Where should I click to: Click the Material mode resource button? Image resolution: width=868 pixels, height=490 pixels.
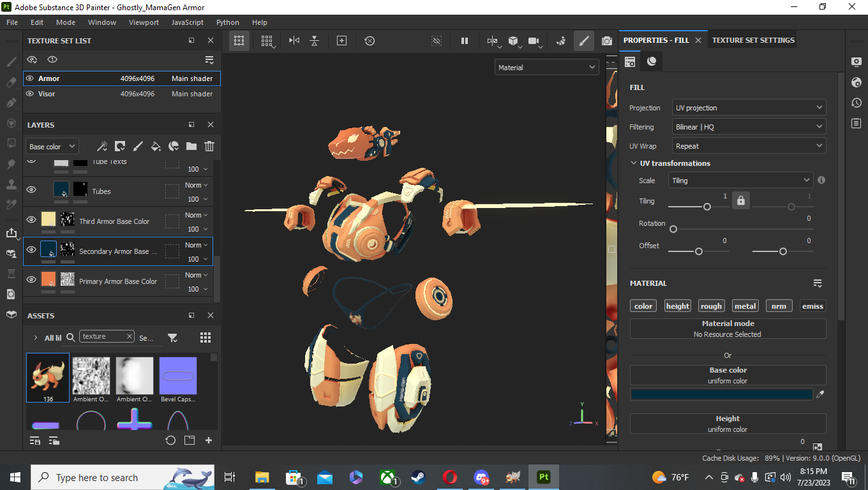(x=728, y=329)
